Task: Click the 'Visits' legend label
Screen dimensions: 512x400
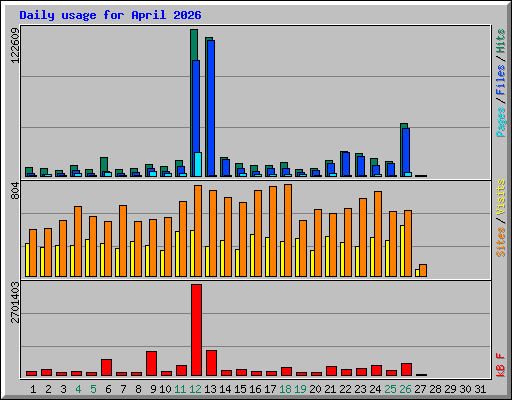Action: click(x=500, y=197)
